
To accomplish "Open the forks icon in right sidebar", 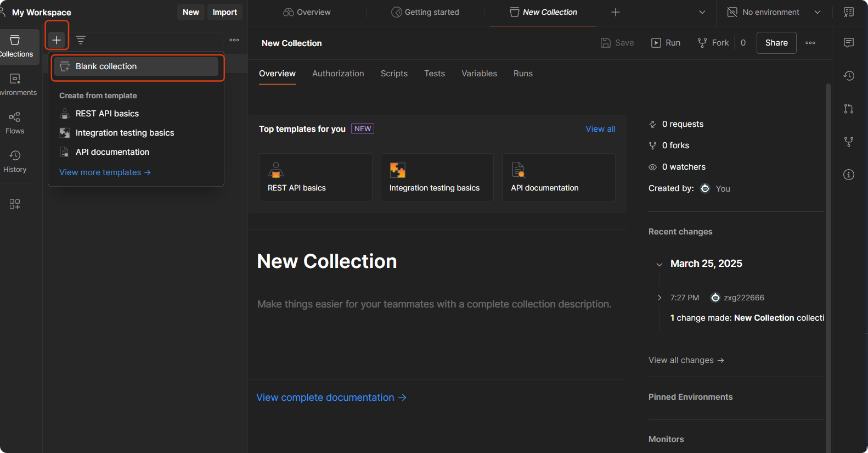I will click(x=849, y=142).
